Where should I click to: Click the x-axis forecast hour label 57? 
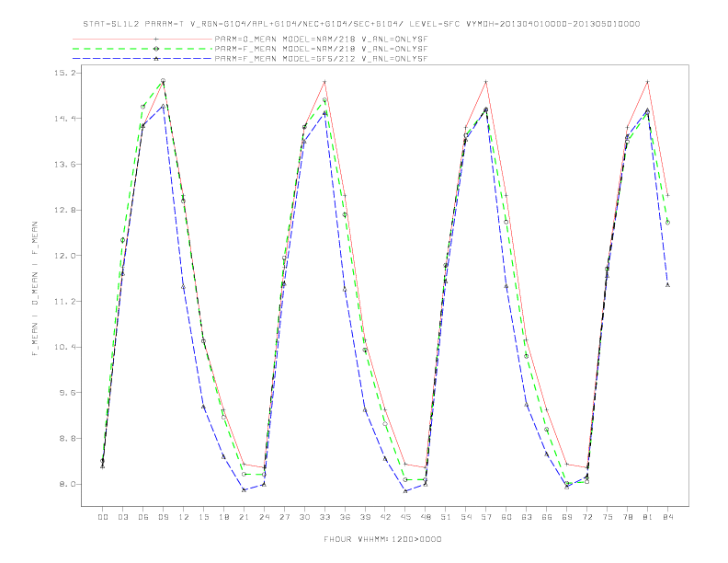[x=486, y=517]
